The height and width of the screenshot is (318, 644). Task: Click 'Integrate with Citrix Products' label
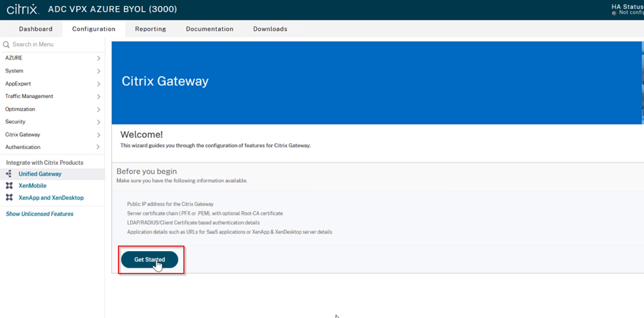pyautogui.click(x=44, y=163)
